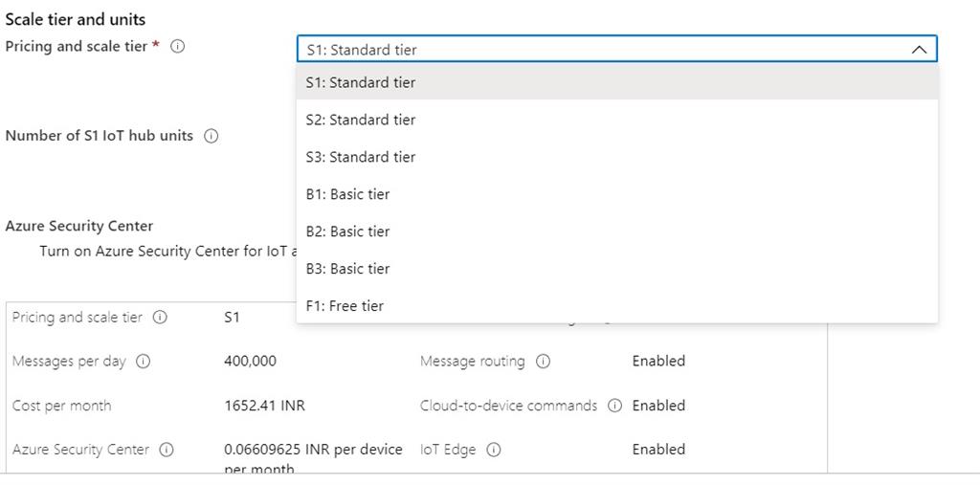Image resolution: width=980 pixels, height=485 pixels.
Task: Select F1: Free tier option
Action: 617,305
